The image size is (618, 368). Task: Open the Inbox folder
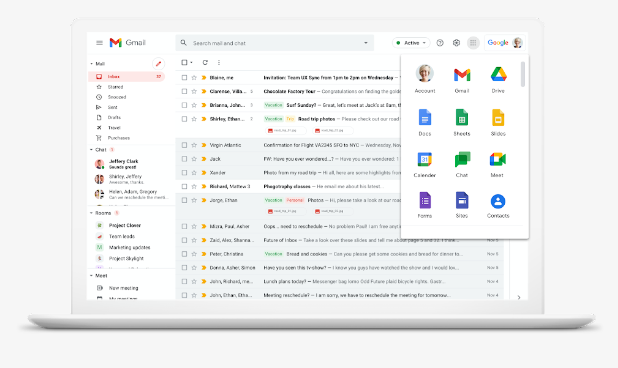click(x=126, y=76)
